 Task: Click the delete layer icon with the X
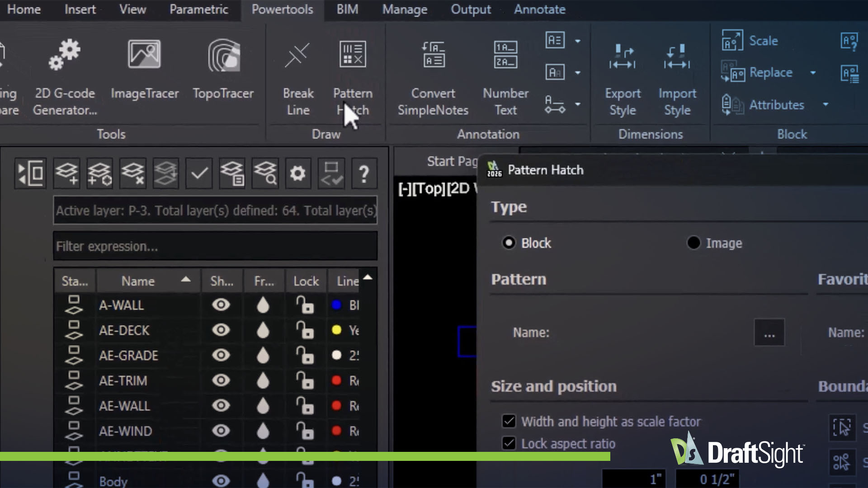[133, 173]
